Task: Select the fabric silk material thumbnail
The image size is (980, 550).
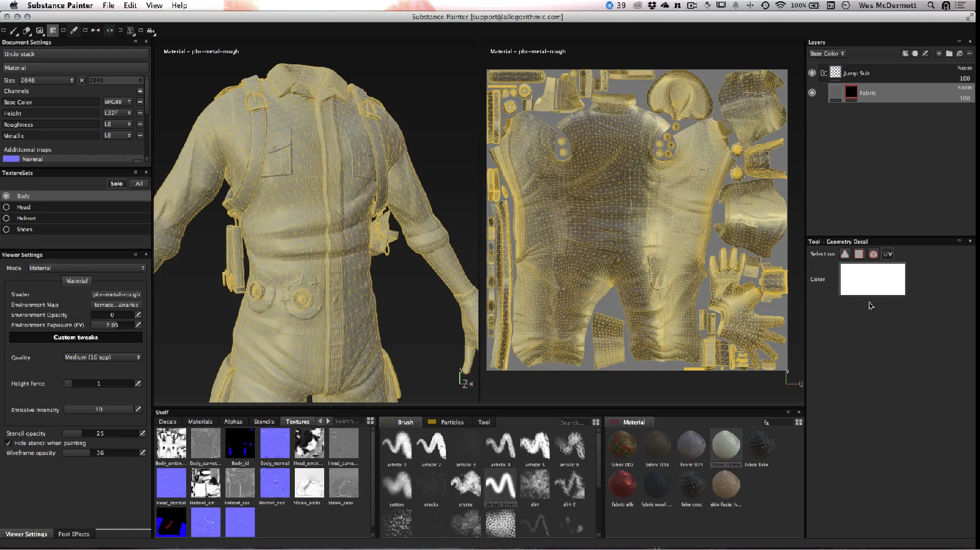Action: pyautogui.click(x=622, y=486)
